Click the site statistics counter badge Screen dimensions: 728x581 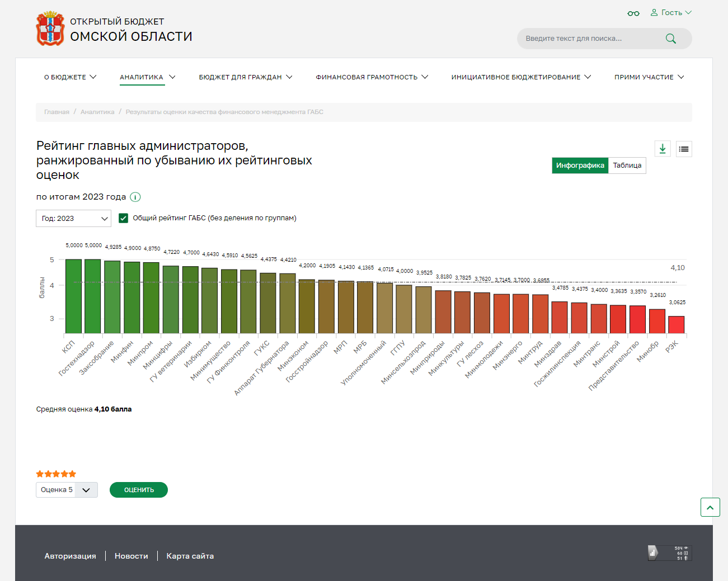click(669, 553)
